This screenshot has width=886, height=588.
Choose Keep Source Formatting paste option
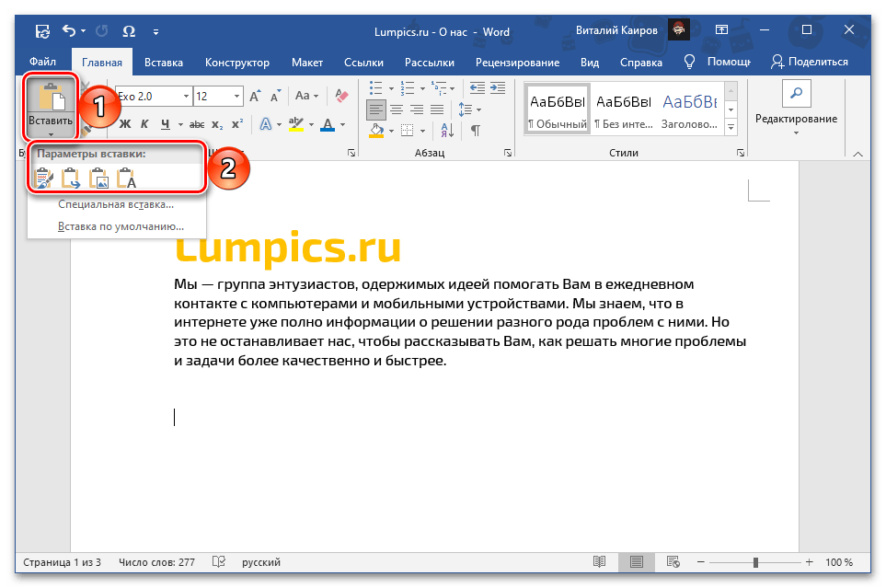point(42,178)
